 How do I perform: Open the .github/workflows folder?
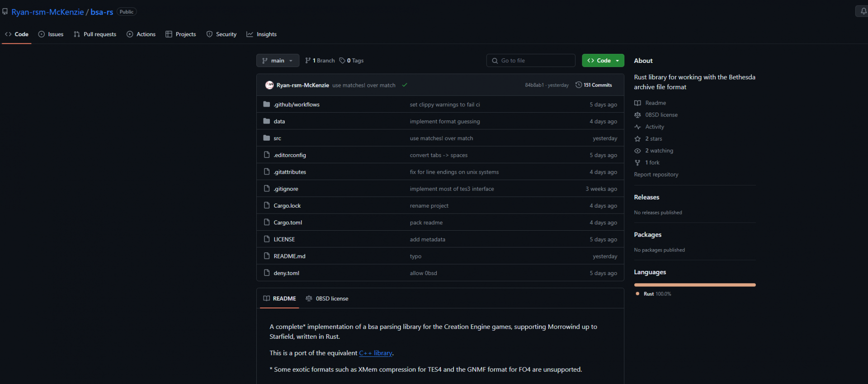tap(296, 104)
